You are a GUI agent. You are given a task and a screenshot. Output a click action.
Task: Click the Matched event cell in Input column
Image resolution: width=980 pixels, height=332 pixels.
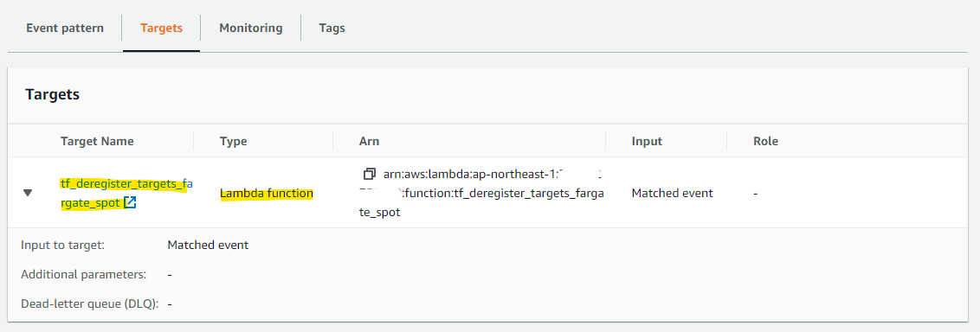672,194
